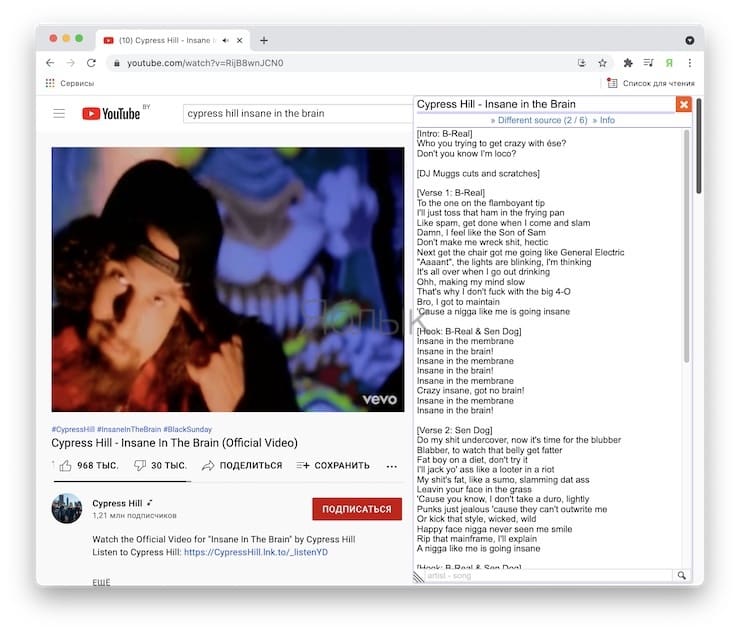Click the lyrics title Cypress Hill - Insane in the Brain

pos(496,104)
